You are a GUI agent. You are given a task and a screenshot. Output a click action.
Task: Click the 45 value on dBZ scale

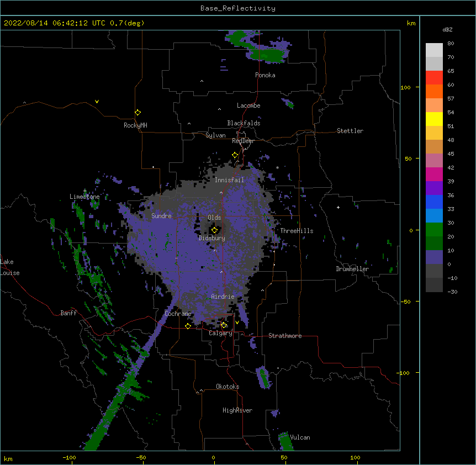tap(451, 154)
